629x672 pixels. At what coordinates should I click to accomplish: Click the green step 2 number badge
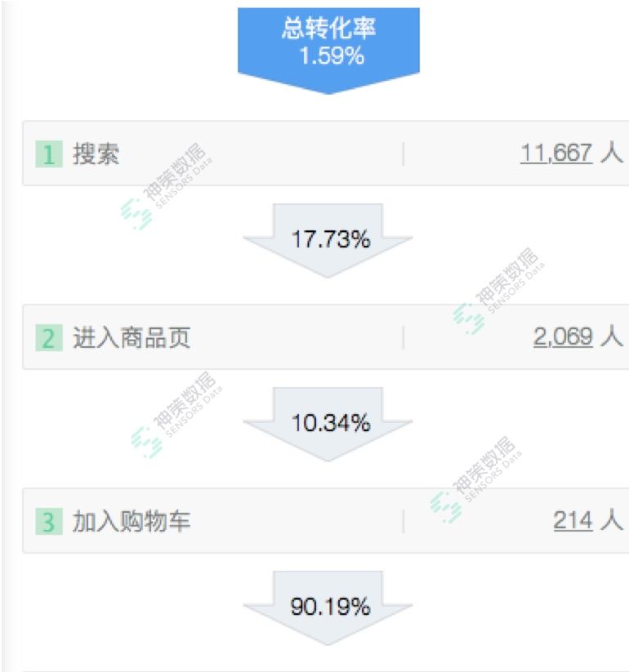pos(48,338)
